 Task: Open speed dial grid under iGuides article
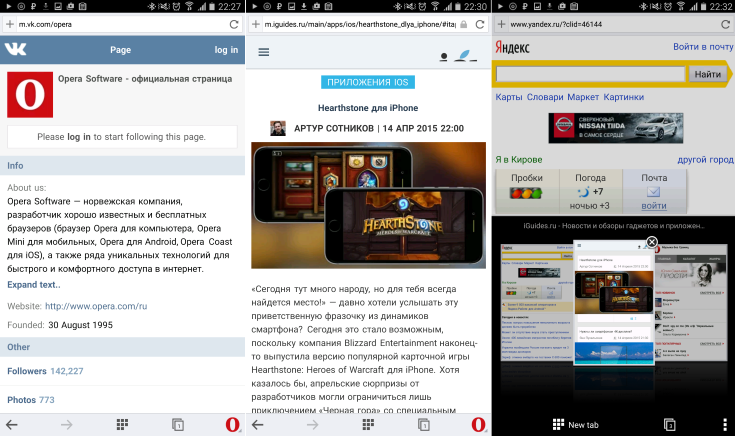point(367,425)
